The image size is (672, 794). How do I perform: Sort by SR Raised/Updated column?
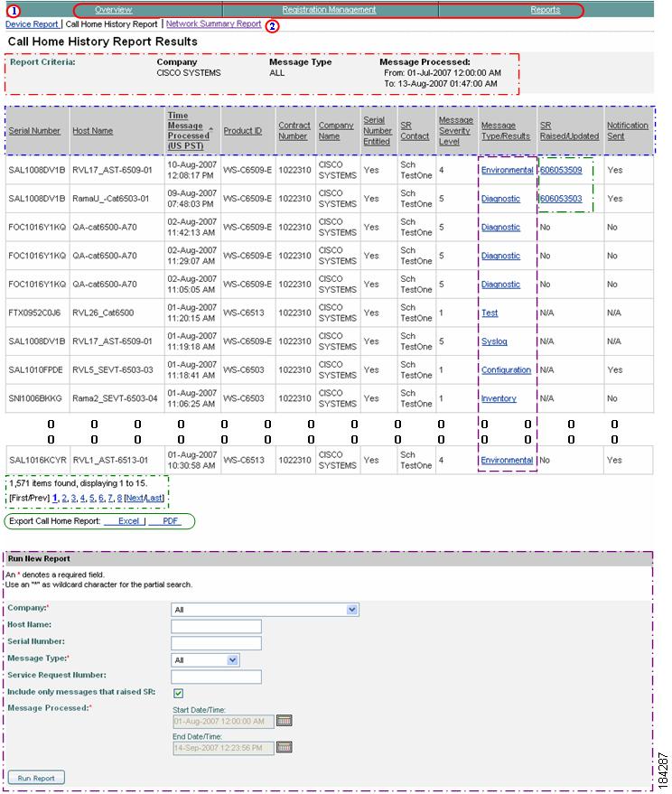tap(569, 131)
